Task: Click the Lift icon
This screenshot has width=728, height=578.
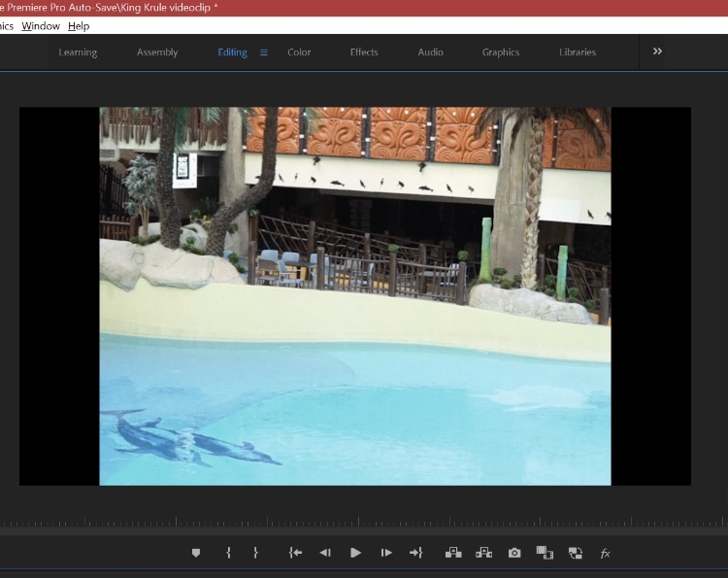Action: pyautogui.click(x=453, y=553)
